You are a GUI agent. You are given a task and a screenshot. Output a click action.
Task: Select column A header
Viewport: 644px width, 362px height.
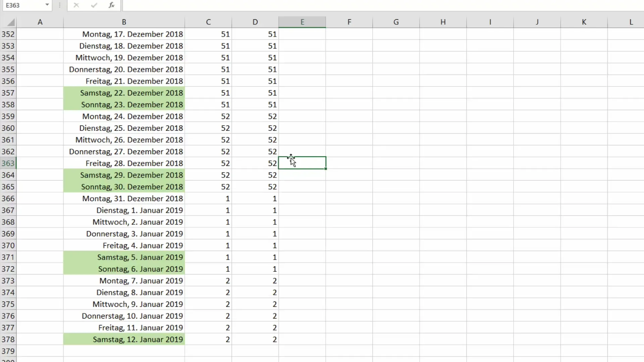coord(40,22)
